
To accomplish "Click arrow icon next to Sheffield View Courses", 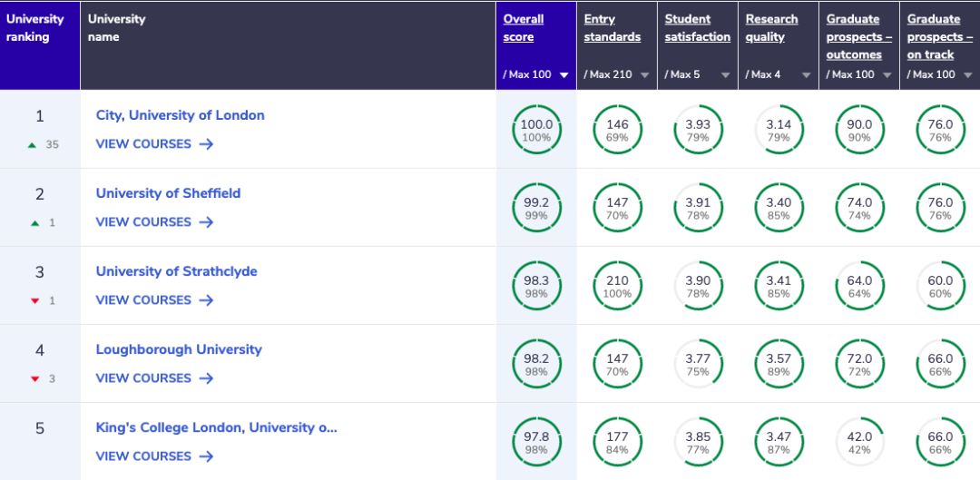I will point(206,222).
